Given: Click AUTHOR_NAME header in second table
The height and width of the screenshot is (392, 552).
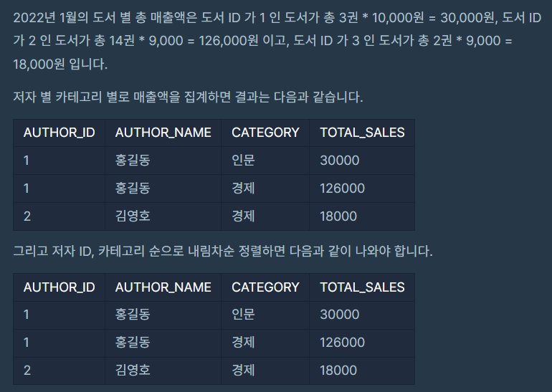Looking at the screenshot, I should pyautogui.click(x=163, y=287).
